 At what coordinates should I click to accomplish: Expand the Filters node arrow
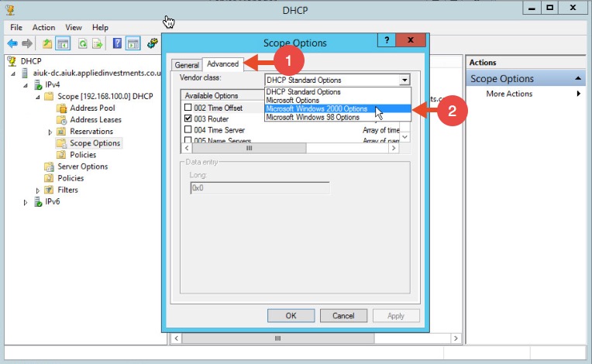click(x=38, y=190)
